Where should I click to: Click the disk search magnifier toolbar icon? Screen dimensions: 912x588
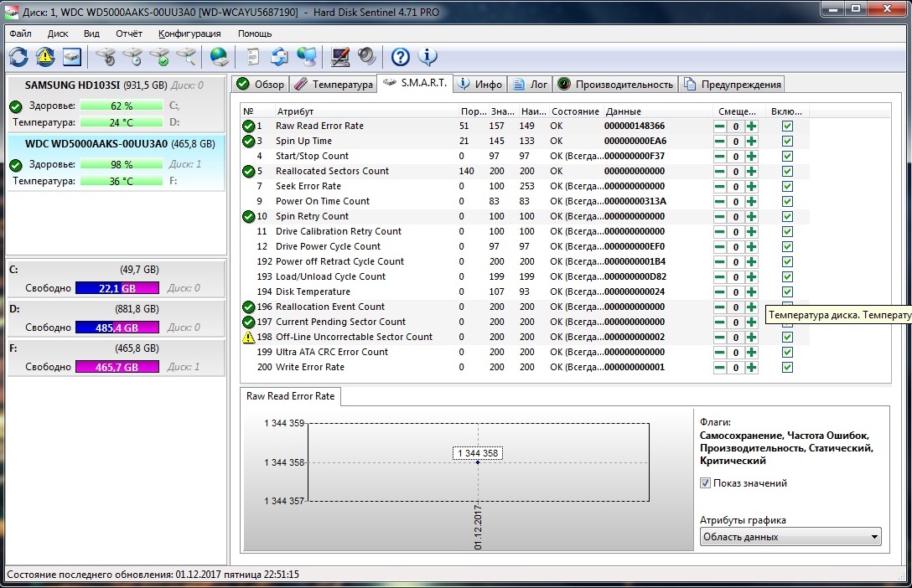coord(188,57)
